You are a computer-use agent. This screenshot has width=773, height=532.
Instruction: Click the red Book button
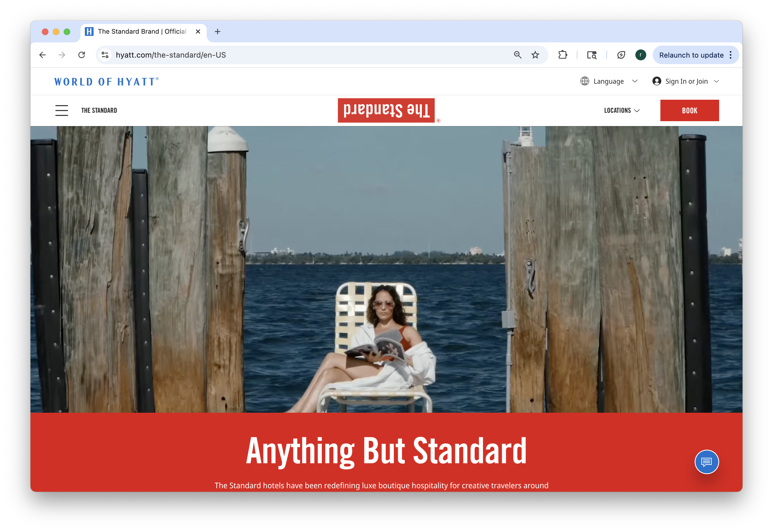click(x=689, y=110)
